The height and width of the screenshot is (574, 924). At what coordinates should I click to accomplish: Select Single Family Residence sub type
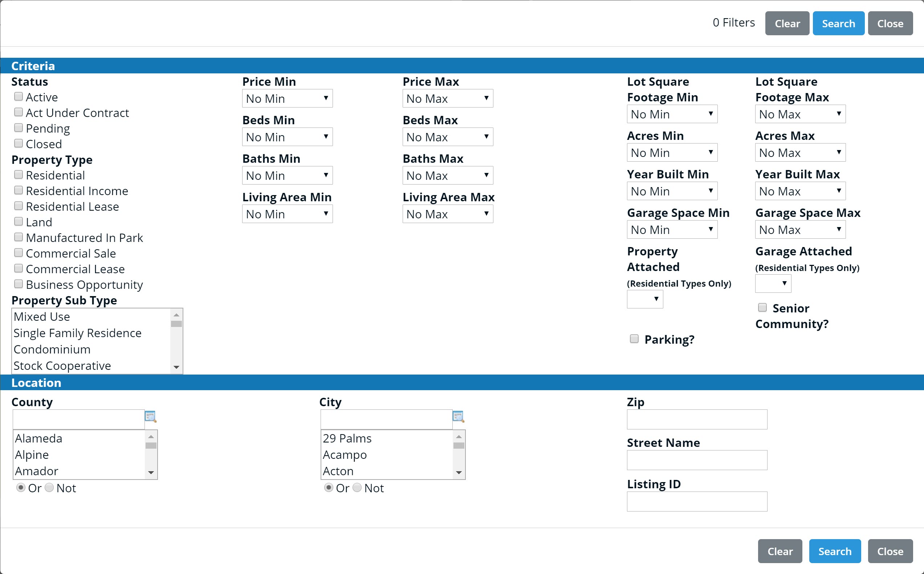click(77, 333)
